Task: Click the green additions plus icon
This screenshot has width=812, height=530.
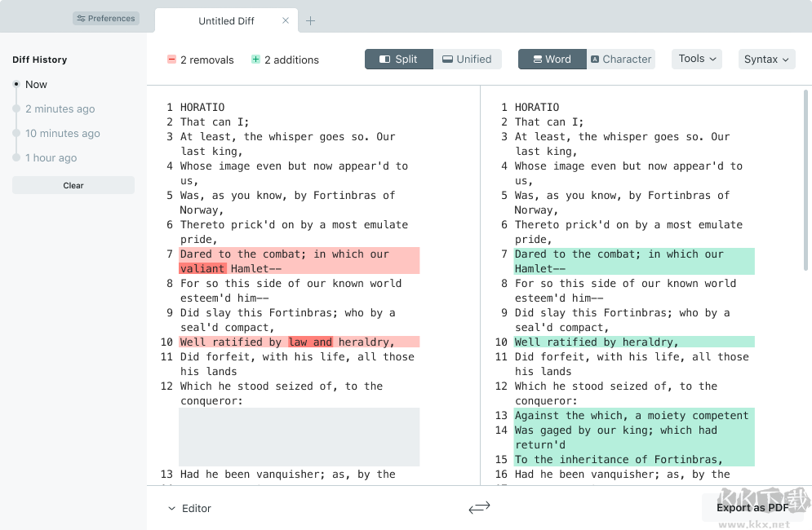Action: point(255,60)
